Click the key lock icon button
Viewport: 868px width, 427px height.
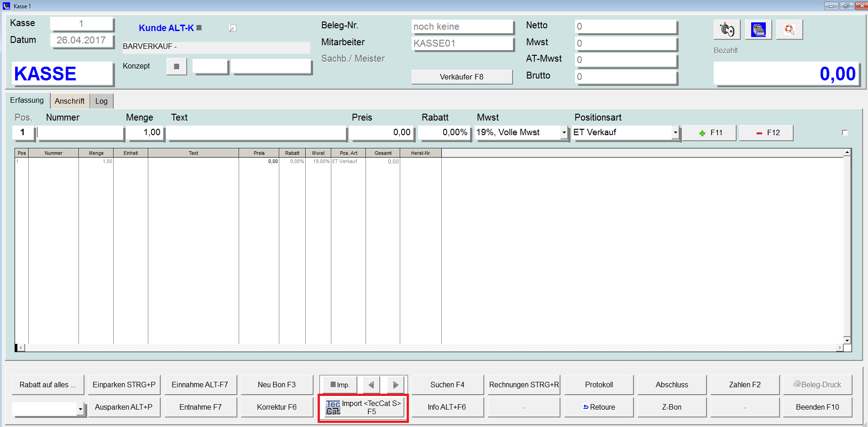[x=727, y=30]
